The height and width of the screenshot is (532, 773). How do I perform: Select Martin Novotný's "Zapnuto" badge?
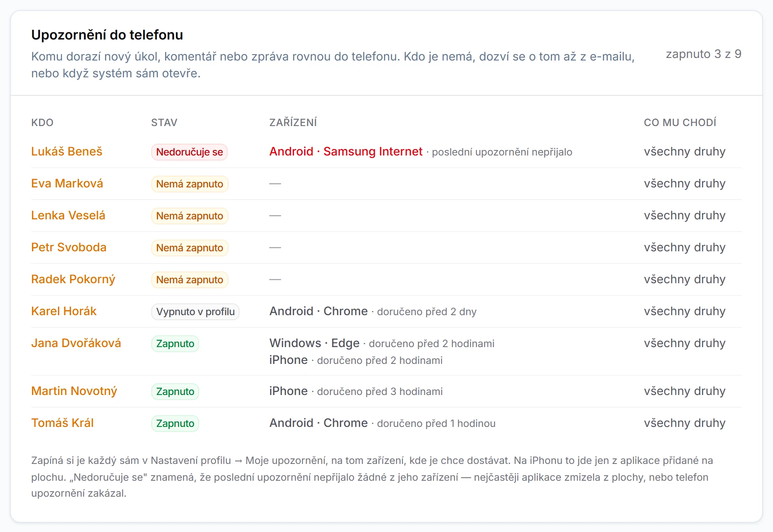click(x=175, y=392)
